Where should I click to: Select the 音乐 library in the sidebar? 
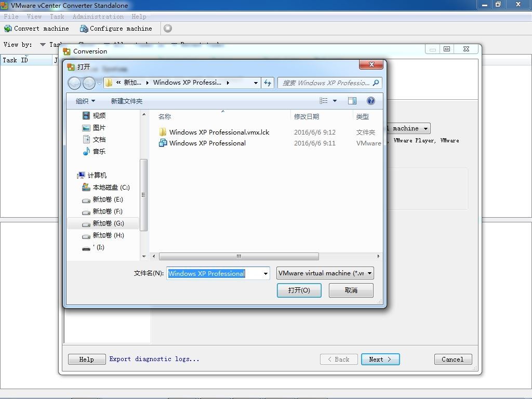point(94,151)
